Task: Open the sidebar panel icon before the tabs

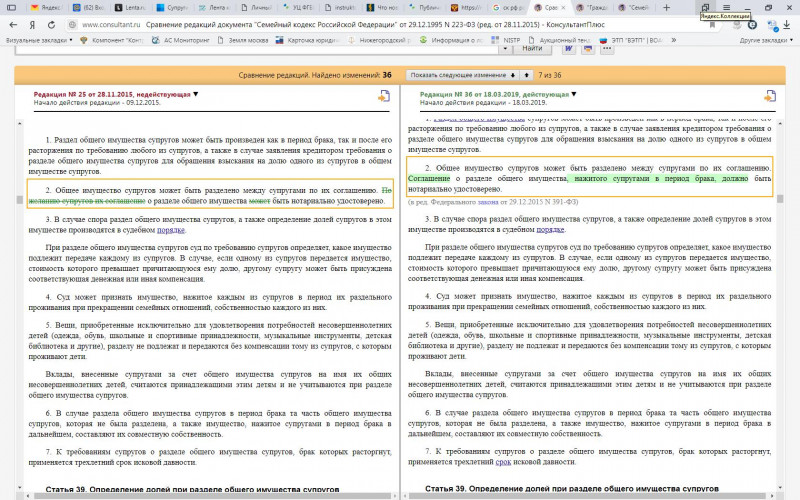Action: point(11,8)
